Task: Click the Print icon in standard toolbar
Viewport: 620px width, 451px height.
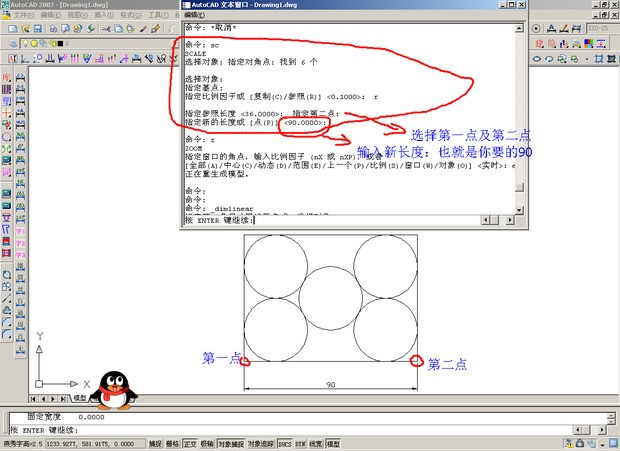Action: click(x=52, y=29)
